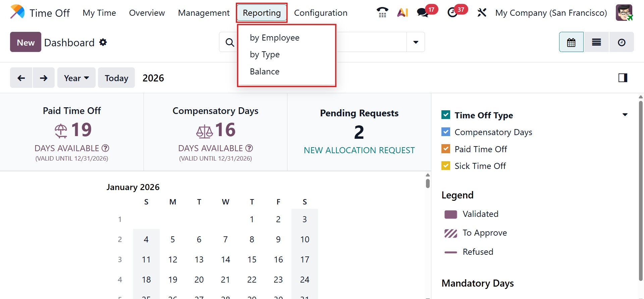Collapse the Time Off Type section

tap(625, 115)
